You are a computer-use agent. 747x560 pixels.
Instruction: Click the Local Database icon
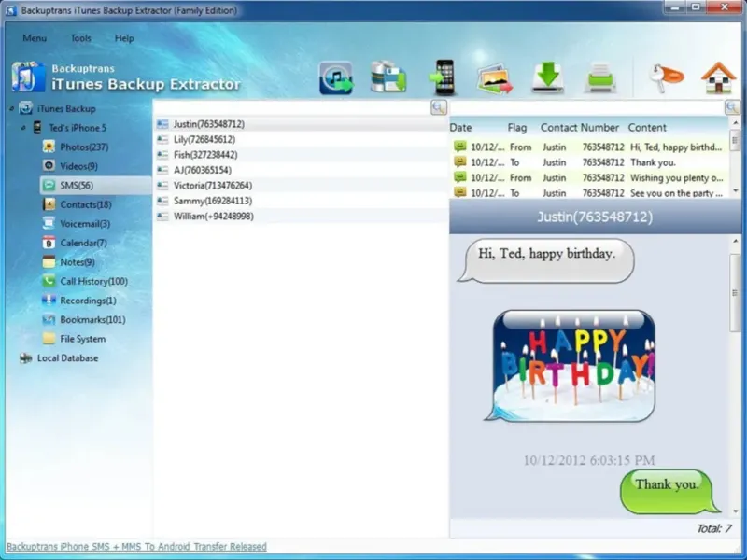26,358
